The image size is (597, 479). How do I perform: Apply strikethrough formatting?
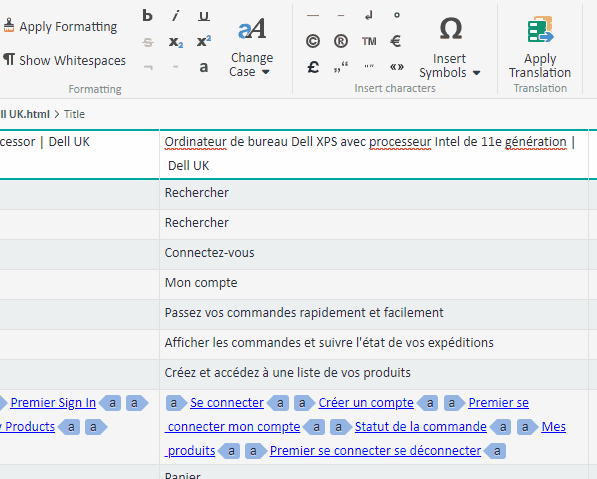coord(148,42)
